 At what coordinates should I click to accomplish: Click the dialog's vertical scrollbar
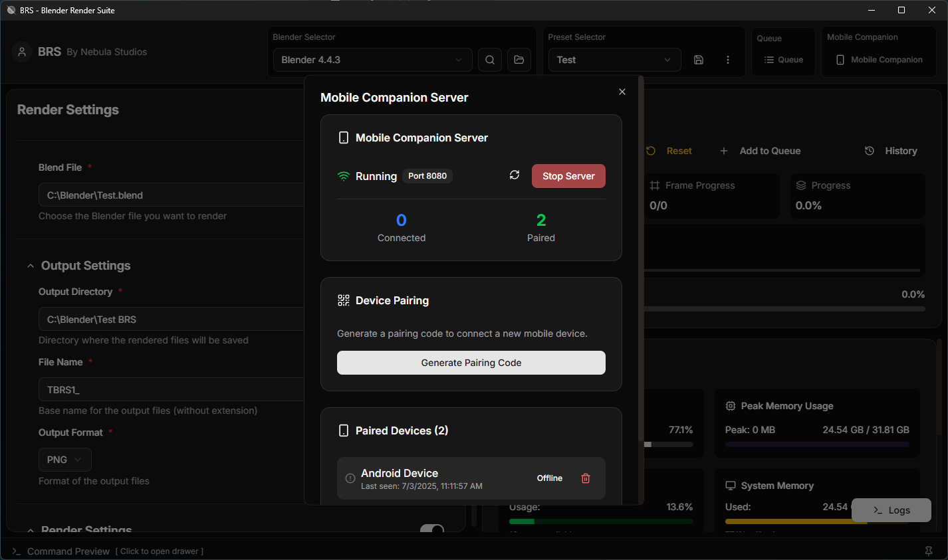(641, 259)
